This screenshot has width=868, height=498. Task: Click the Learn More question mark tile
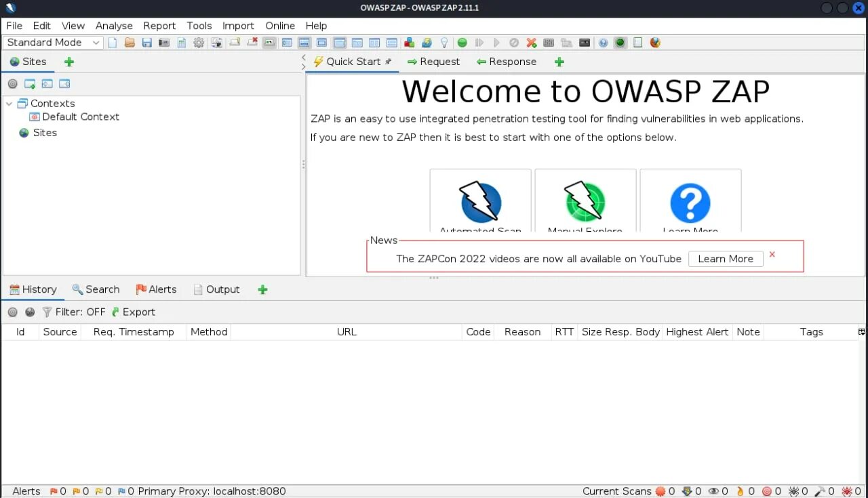690,202
